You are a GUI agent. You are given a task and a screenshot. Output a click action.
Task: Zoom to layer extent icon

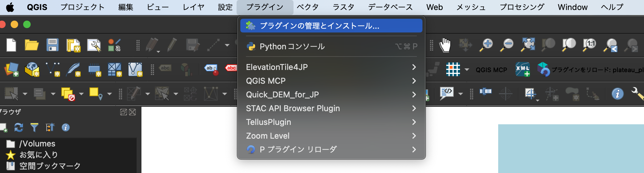pos(569,45)
